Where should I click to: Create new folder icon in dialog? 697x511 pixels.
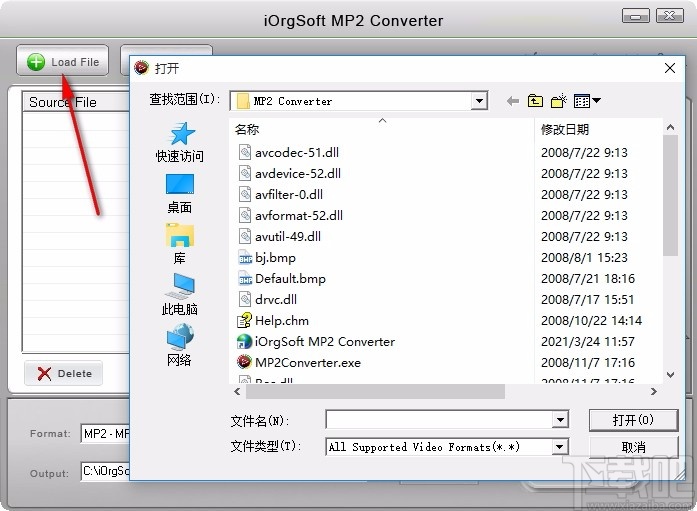tap(559, 101)
